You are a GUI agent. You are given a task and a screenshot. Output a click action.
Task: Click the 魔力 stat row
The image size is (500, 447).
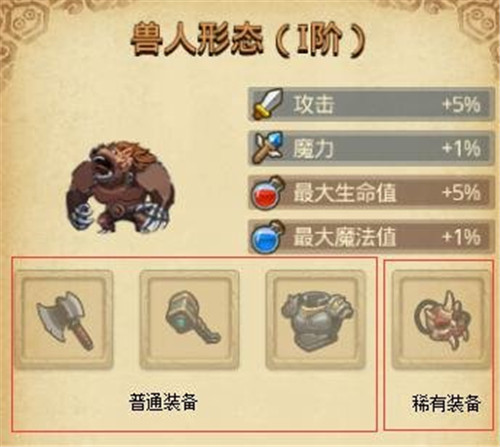371,148
